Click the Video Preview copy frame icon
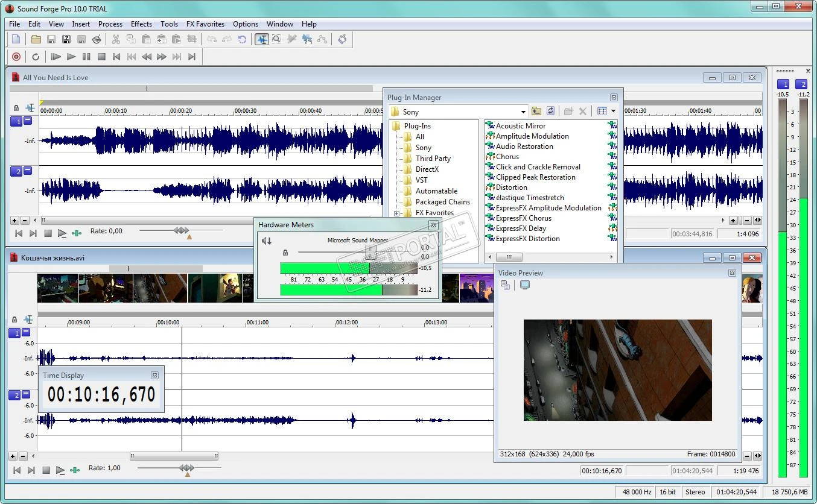This screenshot has height=504, width=817. (x=506, y=285)
